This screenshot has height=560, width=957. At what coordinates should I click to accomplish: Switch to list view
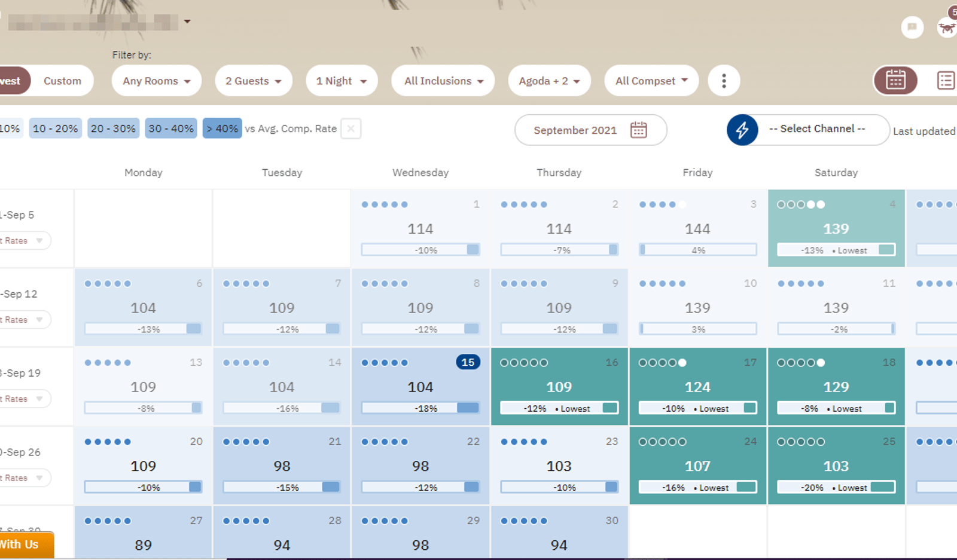click(x=946, y=80)
